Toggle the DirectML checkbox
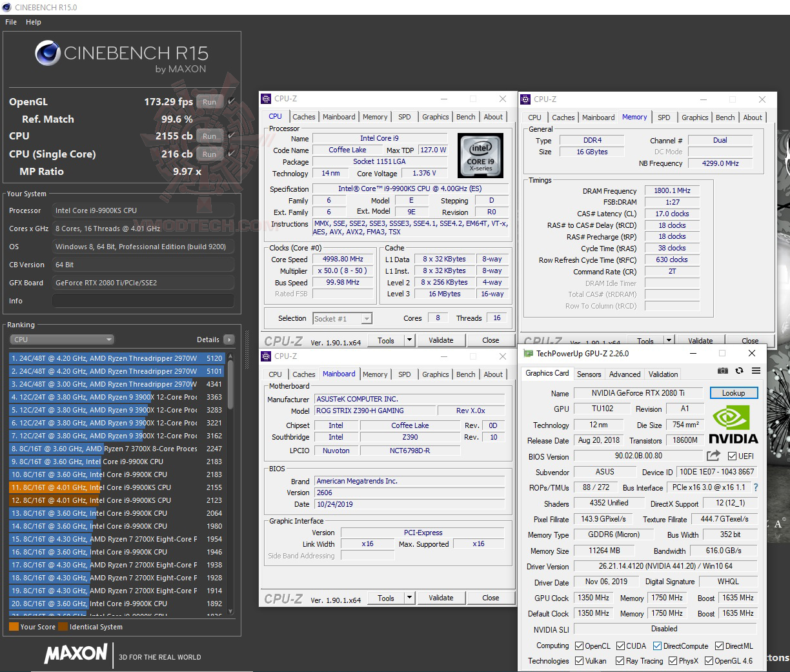This screenshot has width=790, height=672. tap(718, 646)
